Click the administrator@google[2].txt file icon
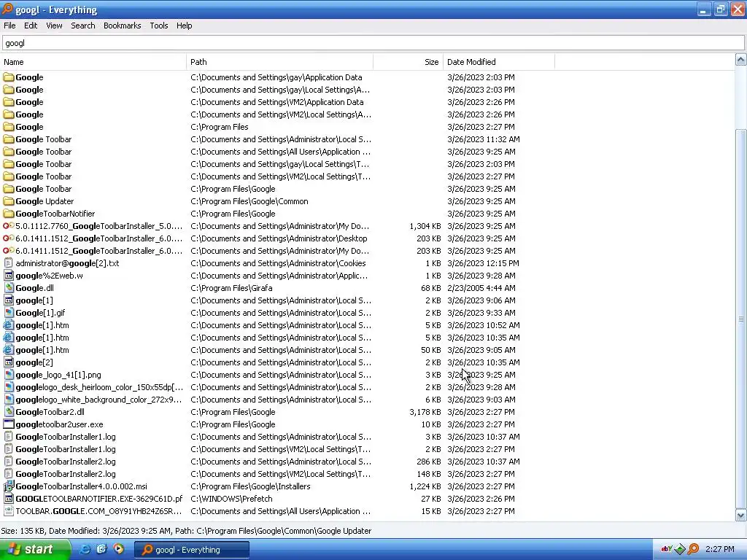The height and width of the screenshot is (560, 747). click(x=9, y=263)
